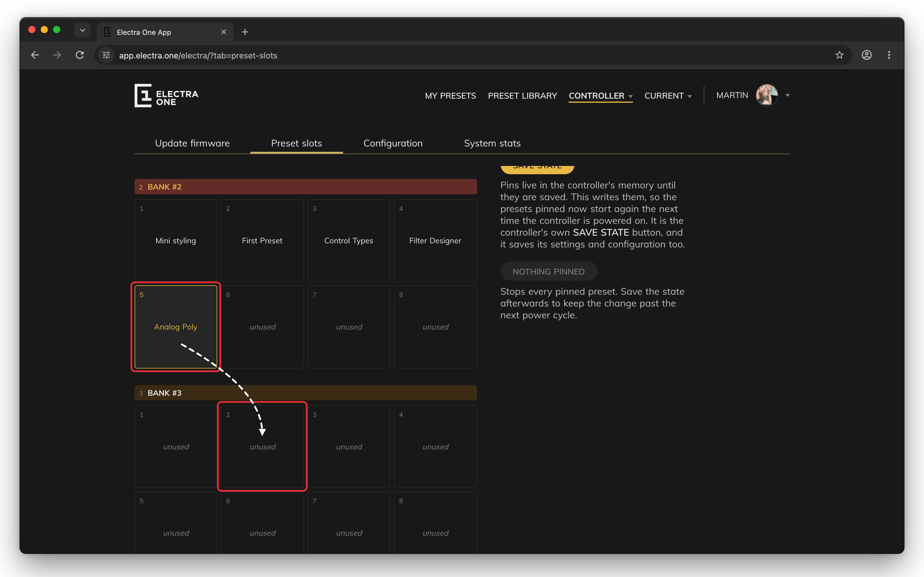Select unused slot 6 in Bank #3
Image resolution: width=924 pixels, height=577 pixels.
click(x=262, y=523)
